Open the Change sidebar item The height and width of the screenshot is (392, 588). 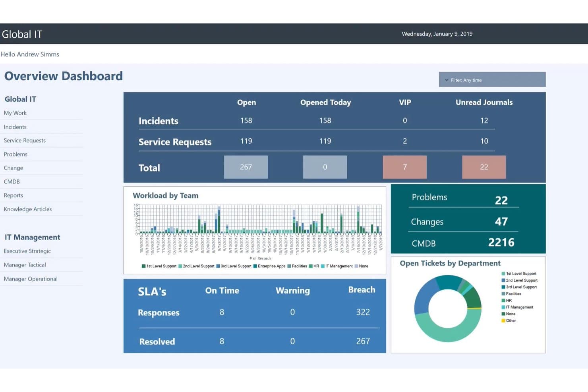click(13, 168)
